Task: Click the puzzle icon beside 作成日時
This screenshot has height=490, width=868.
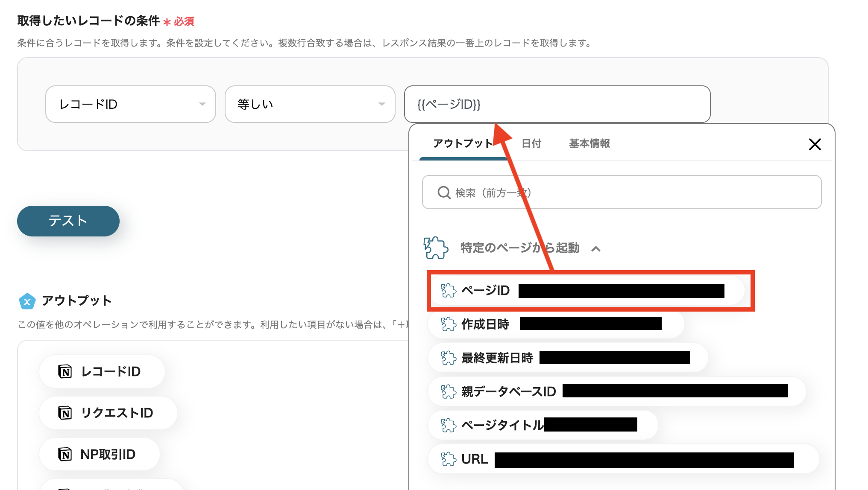Action: pos(448,324)
